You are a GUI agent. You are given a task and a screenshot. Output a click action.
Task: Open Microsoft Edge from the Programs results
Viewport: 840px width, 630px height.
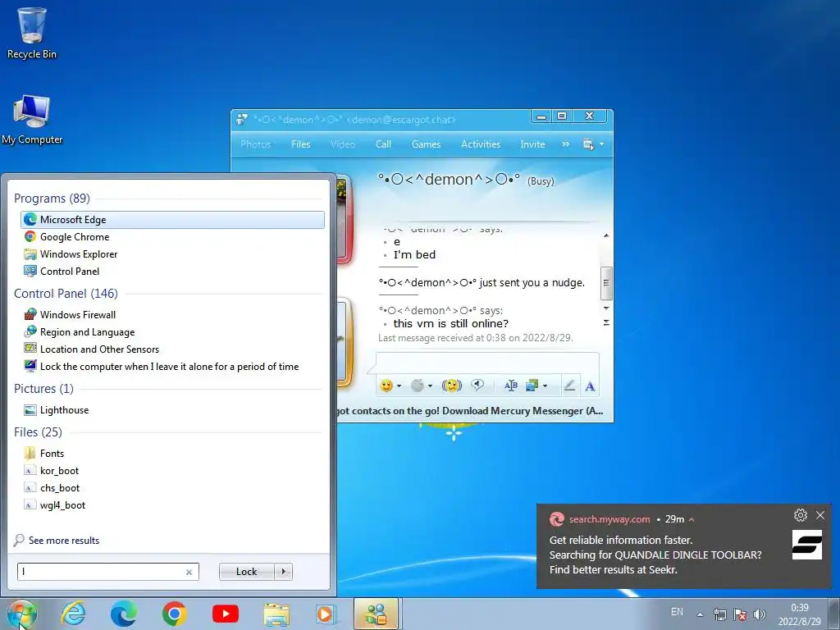click(x=172, y=220)
